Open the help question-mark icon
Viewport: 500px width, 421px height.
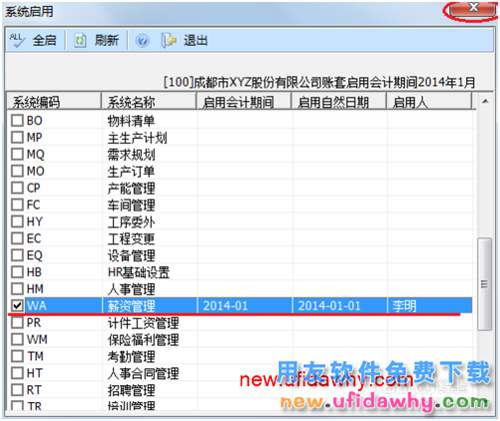[x=142, y=41]
